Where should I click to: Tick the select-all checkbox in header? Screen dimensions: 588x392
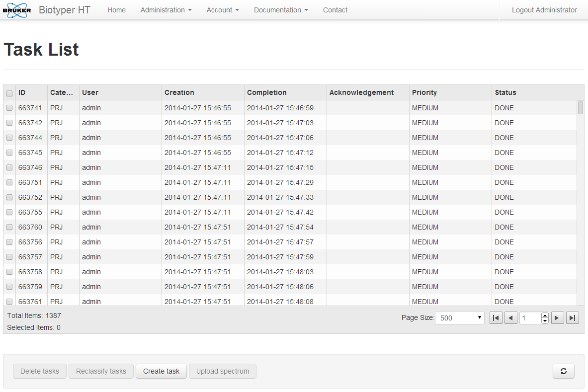[9, 93]
